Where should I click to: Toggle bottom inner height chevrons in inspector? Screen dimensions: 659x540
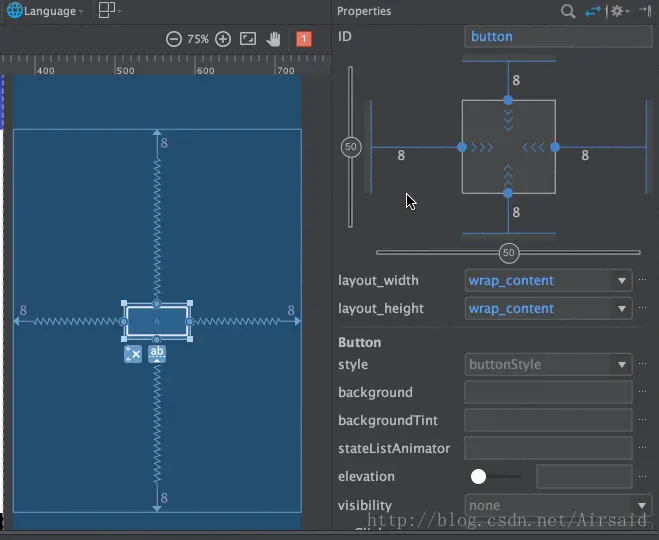click(508, 176)
